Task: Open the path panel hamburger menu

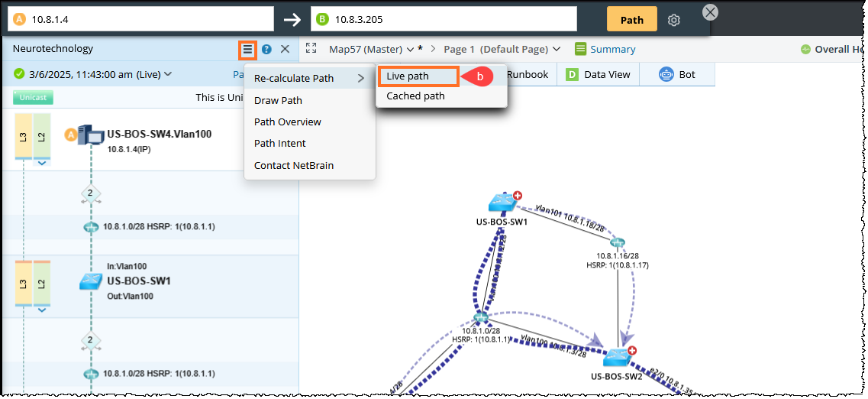Action: pyautogui.click(x=247, y=50)
